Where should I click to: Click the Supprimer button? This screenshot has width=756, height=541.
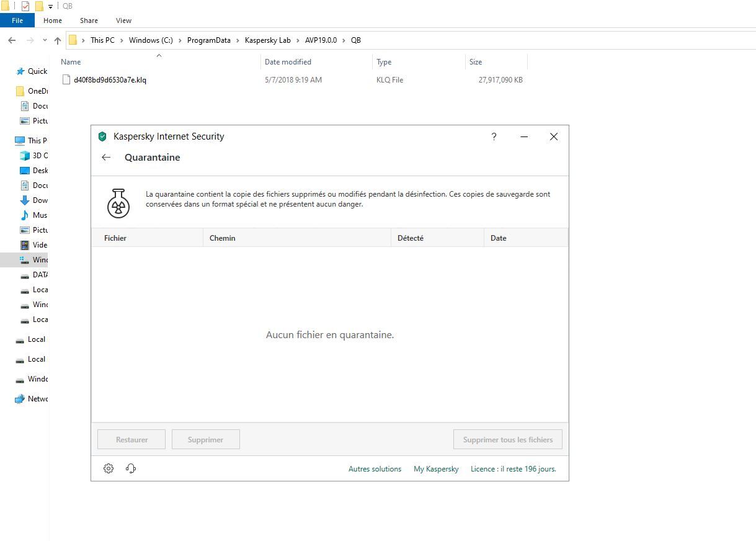click(206, 439)
